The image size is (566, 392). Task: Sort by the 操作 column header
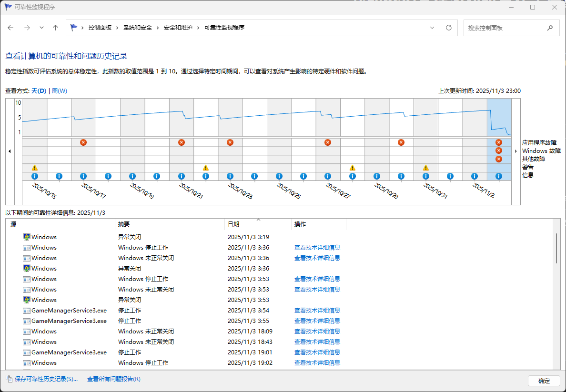pos(319,224)
